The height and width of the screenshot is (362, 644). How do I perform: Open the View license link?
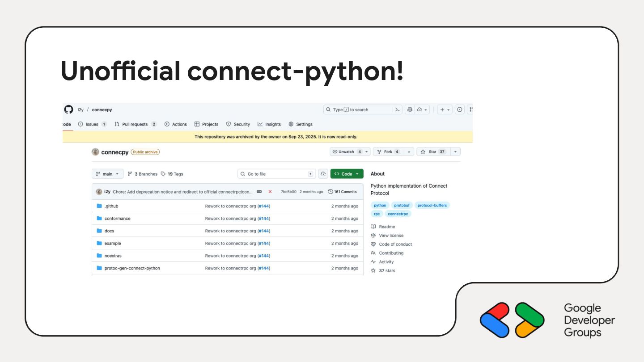391,236
